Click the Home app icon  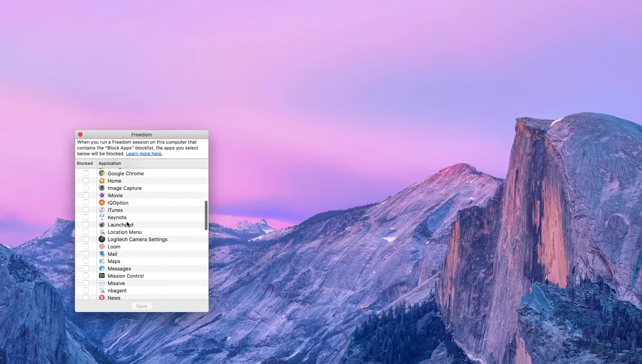(x=102, y=181)
